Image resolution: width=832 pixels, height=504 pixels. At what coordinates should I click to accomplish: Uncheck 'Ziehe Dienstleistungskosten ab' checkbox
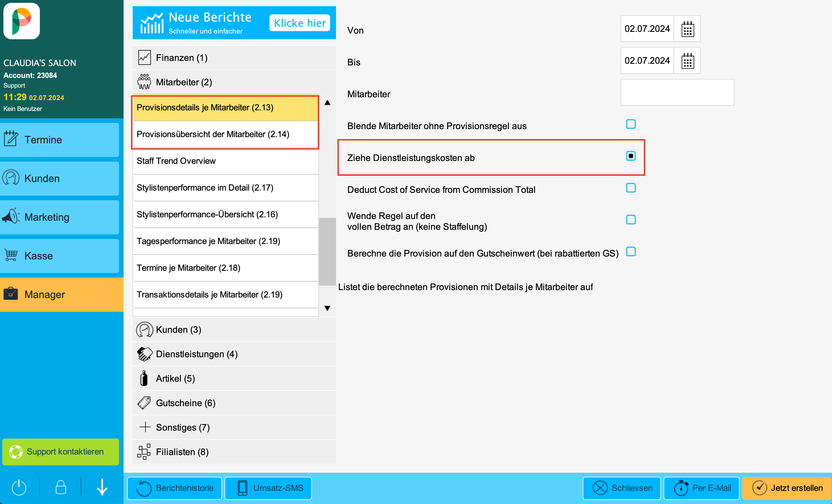pyautogui.click(x=631, y=156)
